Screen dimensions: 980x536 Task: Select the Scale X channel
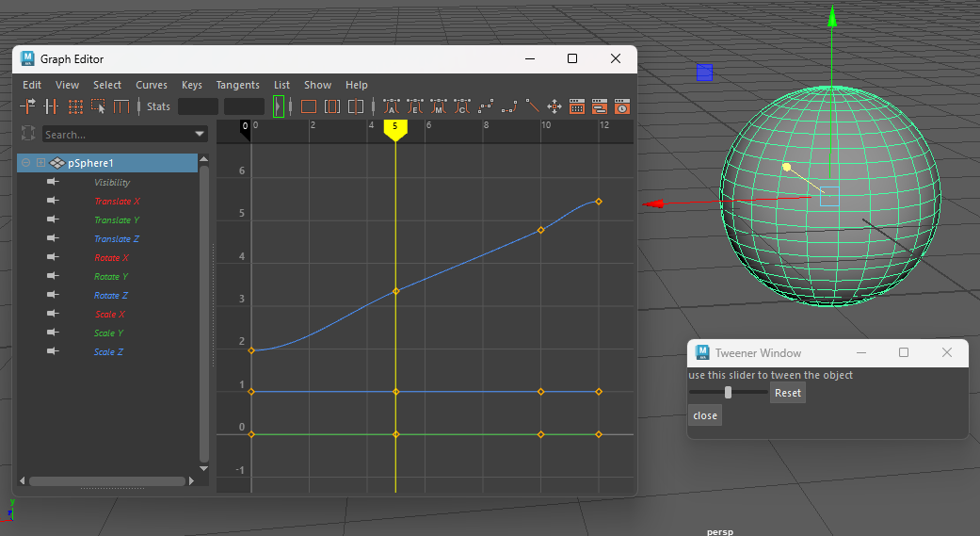[110, 314]
